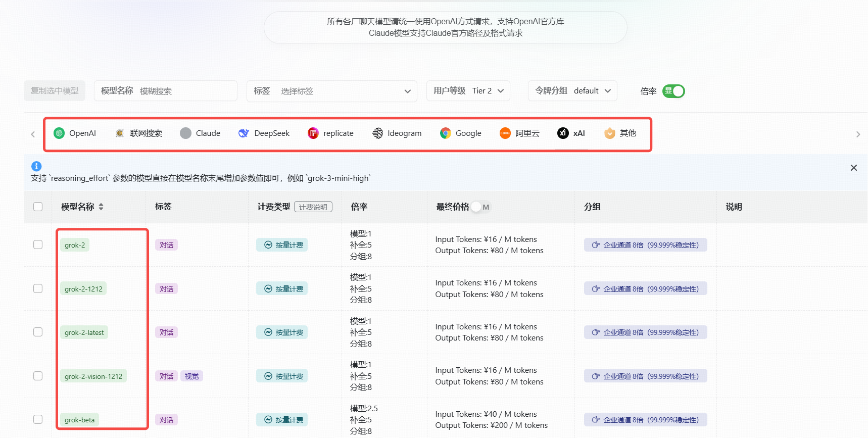
Task: Click the Ideogram logo icon
Action: pyautogui.click(x=377, y=133)
